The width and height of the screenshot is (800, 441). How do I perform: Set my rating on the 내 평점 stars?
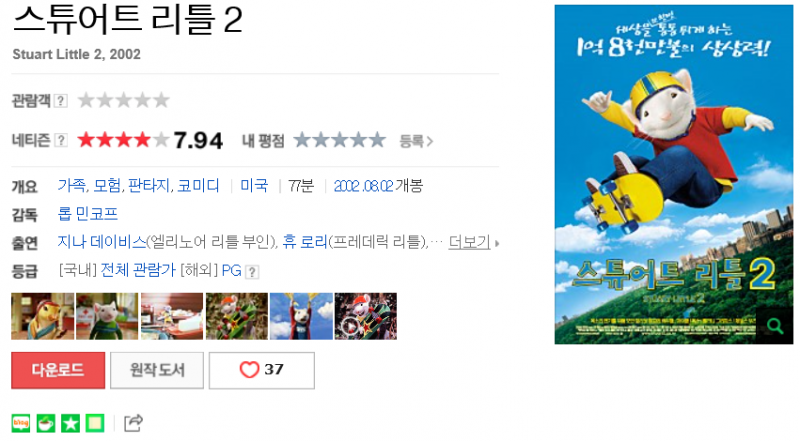[x=339, y=140]
